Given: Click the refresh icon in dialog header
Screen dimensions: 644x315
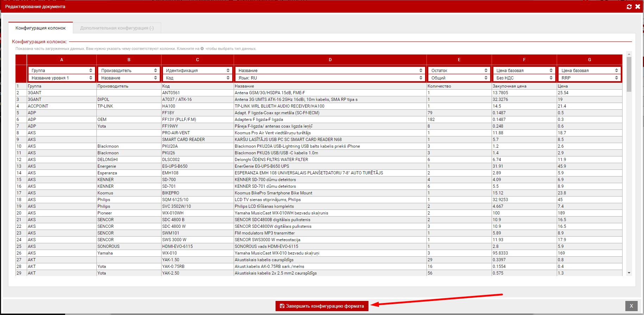Looking at the screenshot, I should click(x=629, y=7).
